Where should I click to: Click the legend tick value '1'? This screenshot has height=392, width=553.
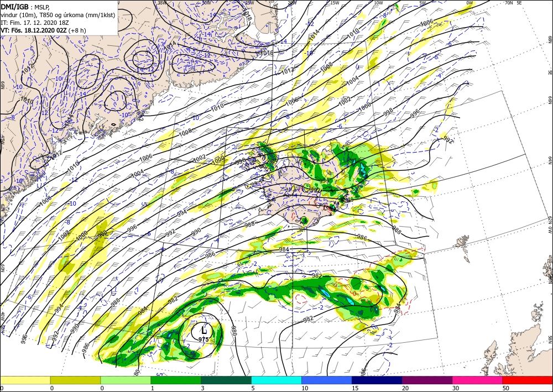pos(153,388)
